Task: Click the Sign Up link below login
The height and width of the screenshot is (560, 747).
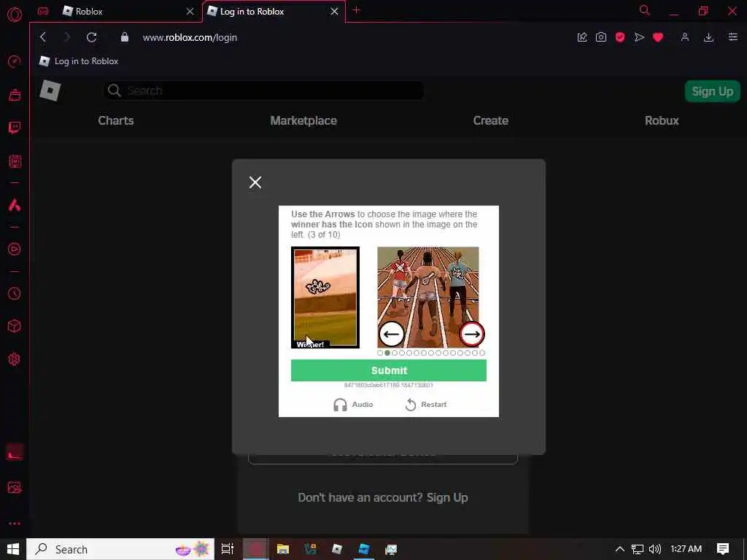Action: point(447,497)
